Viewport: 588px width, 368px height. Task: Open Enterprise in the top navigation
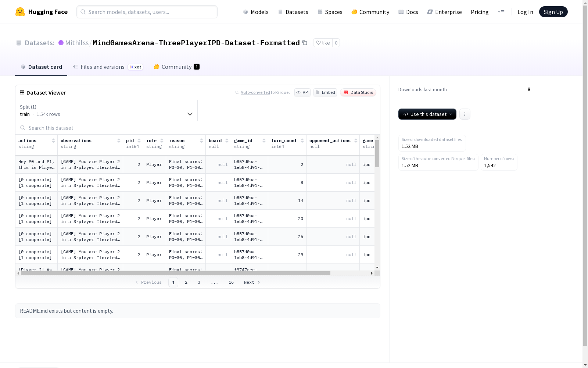(445, 12)
